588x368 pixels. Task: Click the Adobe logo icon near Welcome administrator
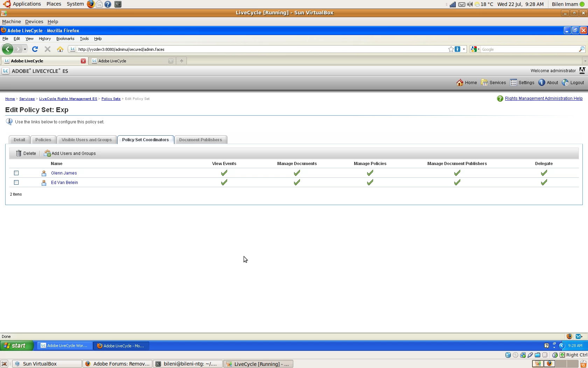tap(582, 71)
